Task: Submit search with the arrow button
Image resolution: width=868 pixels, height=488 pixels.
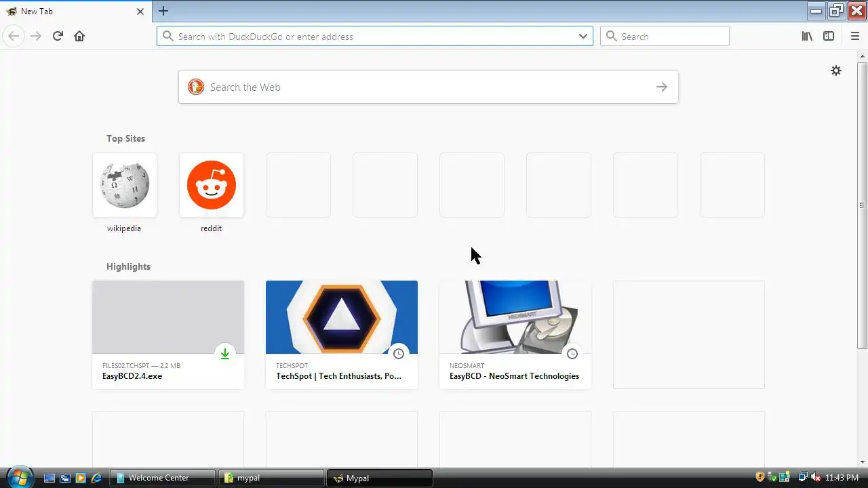Action: [662, 87]
